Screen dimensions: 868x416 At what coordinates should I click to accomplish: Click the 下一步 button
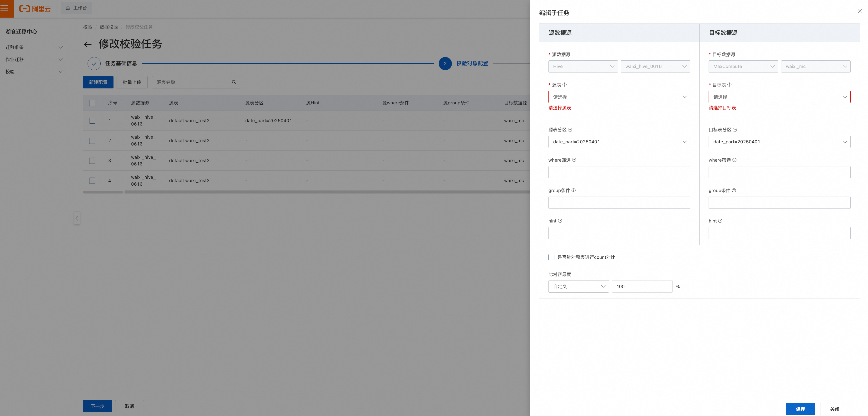(97, 406)
